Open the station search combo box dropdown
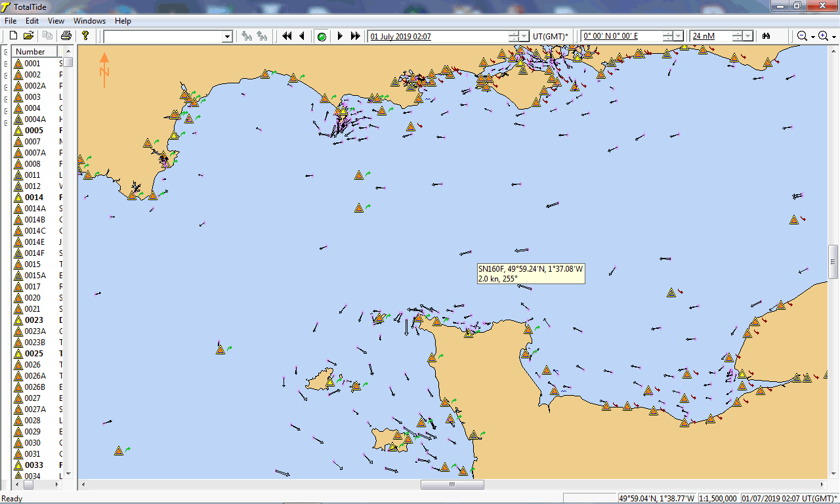840x504 pixels. pyautogui.click(x=227, y=37)
